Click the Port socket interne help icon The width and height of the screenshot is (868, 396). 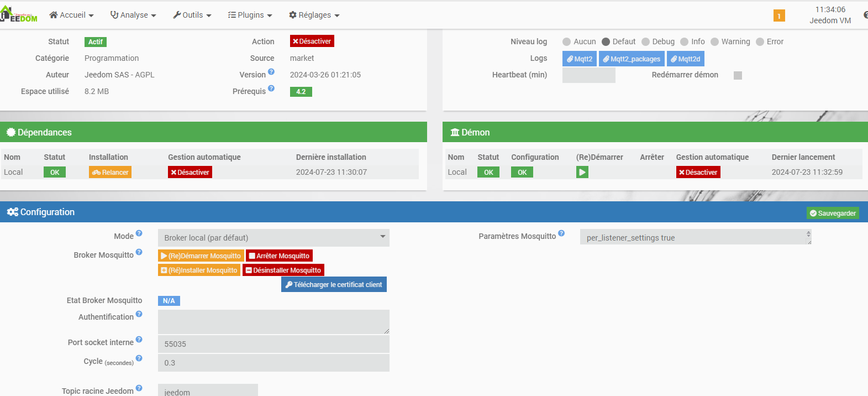(139, 340)
